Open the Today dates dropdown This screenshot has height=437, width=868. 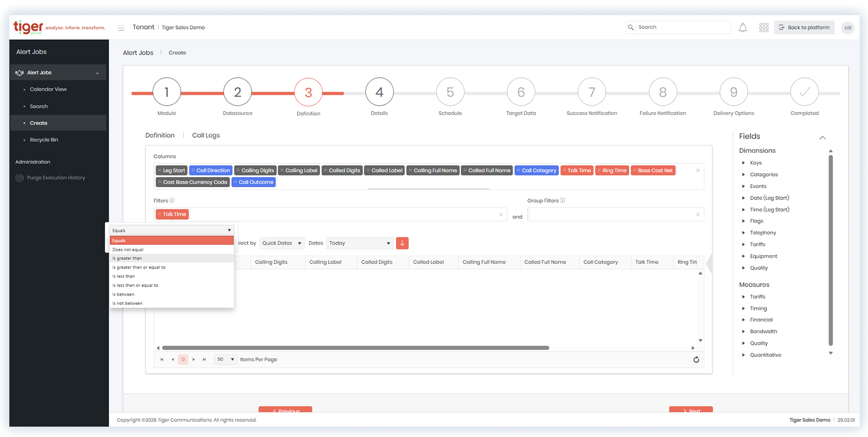[x=360, y=243]
